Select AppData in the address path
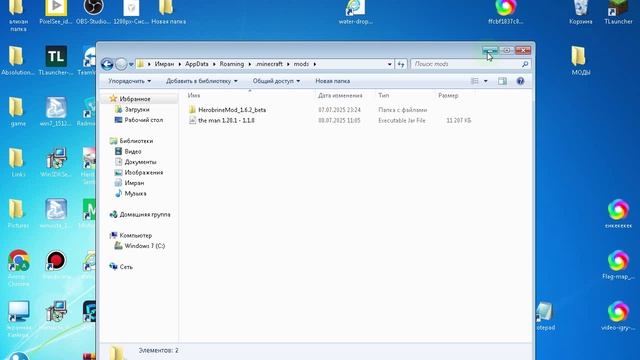640x360 pixels. point(196,64)
